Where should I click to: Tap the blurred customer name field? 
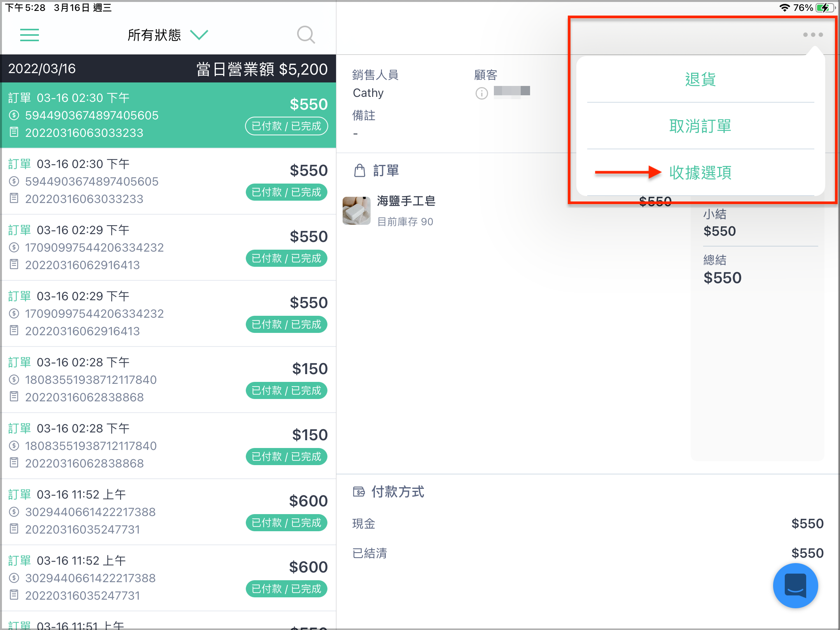(x=512, y=91)
